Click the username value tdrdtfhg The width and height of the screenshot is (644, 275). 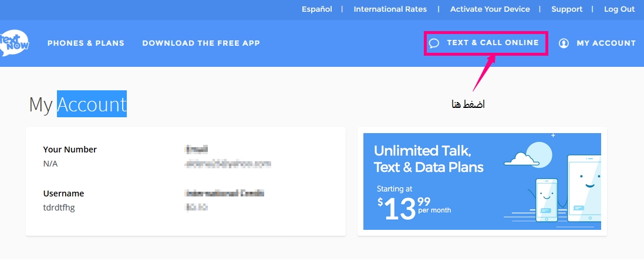[x=59, y=208]
